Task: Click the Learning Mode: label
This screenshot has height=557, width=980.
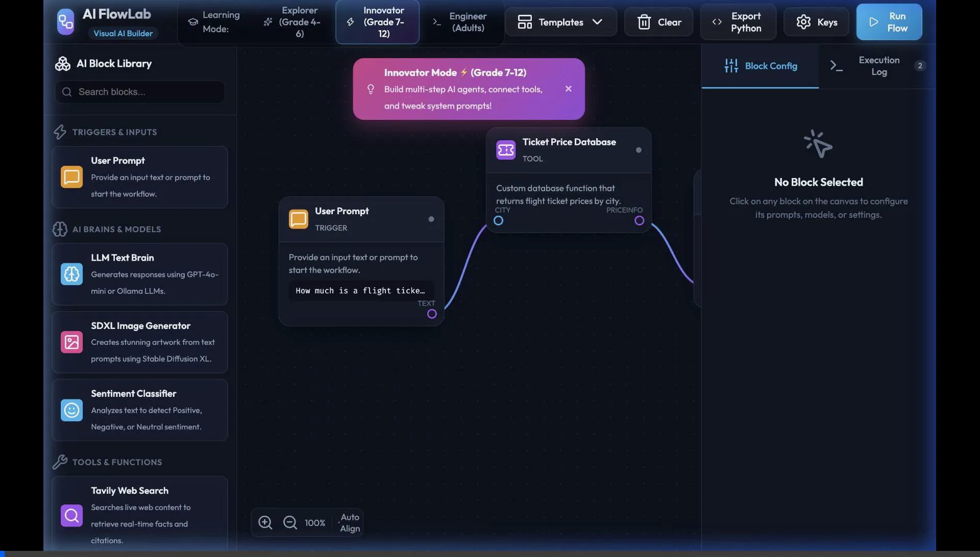Action: (x=221, y=22)
